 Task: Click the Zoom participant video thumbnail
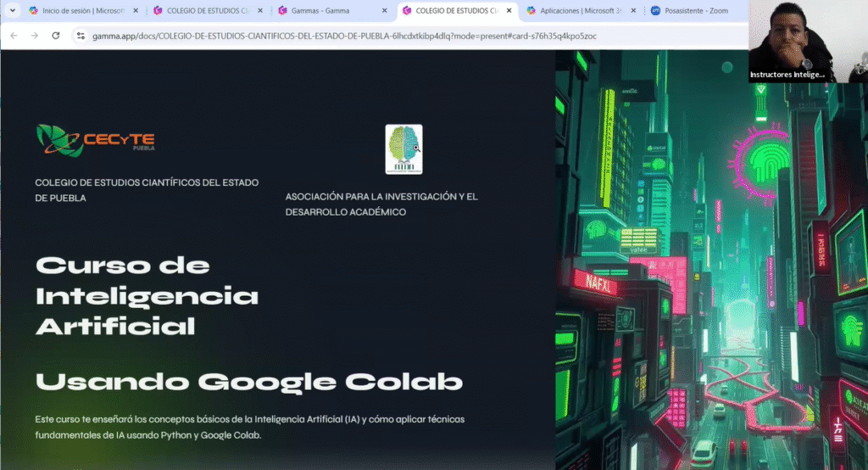coord(808,42)
